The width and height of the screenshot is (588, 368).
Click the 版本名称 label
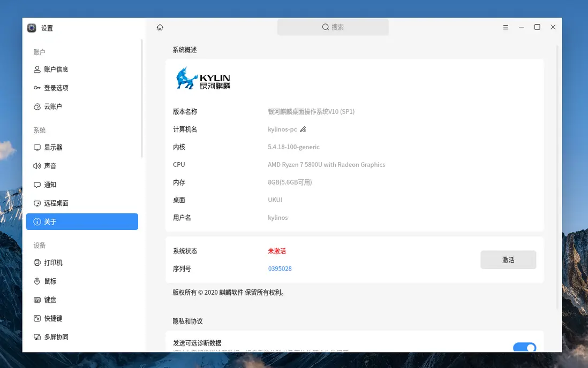coord(185,112)
